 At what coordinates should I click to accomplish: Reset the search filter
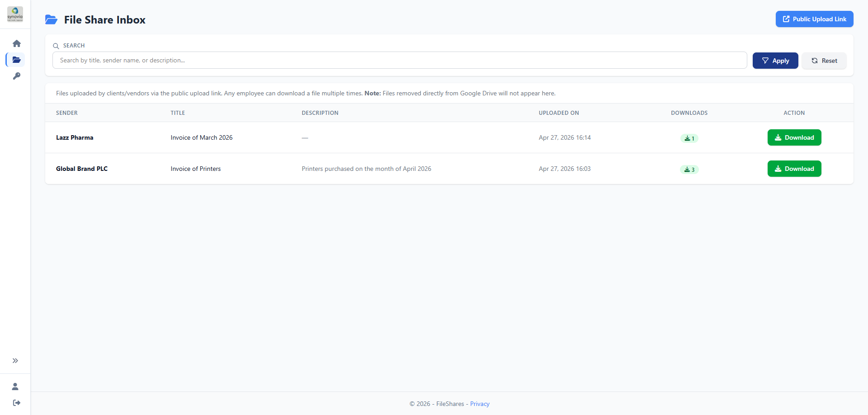[824, 61]
